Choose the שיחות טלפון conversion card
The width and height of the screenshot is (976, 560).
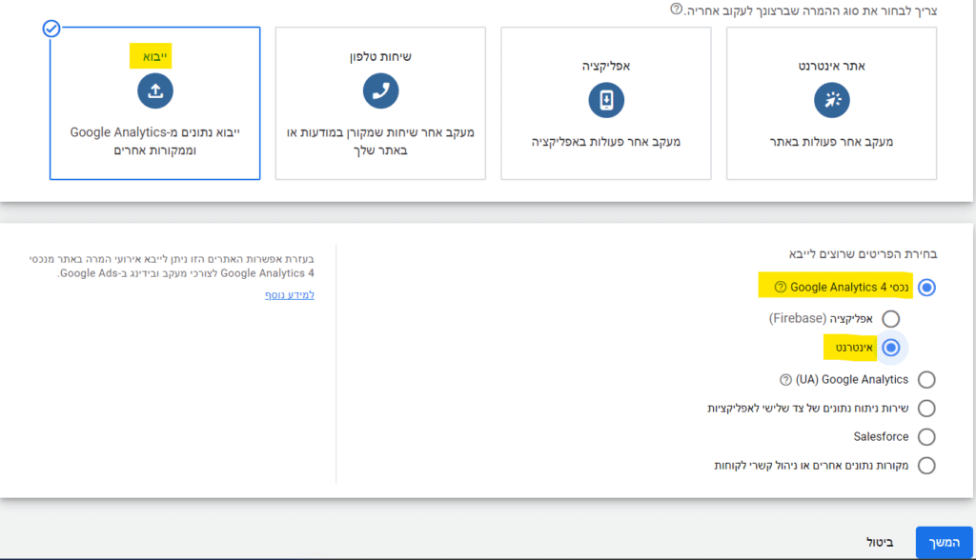pos(380,103)
